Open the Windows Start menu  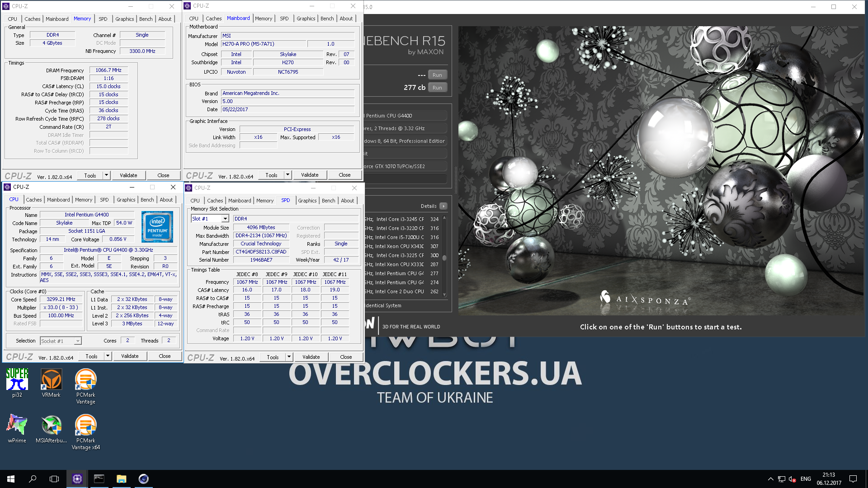click(x=11, y=479)
